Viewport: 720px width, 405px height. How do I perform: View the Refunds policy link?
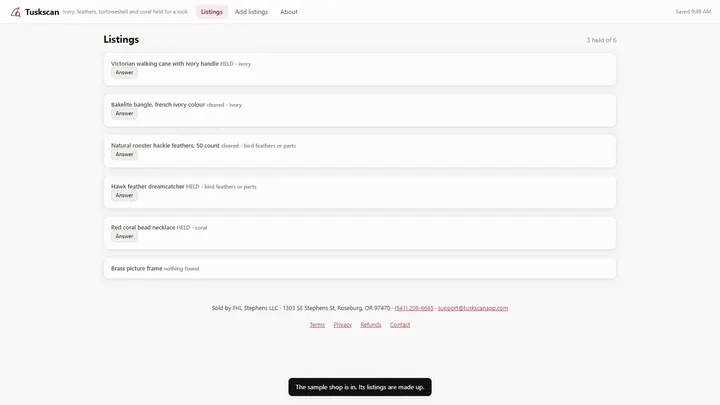tap(371, 325)
